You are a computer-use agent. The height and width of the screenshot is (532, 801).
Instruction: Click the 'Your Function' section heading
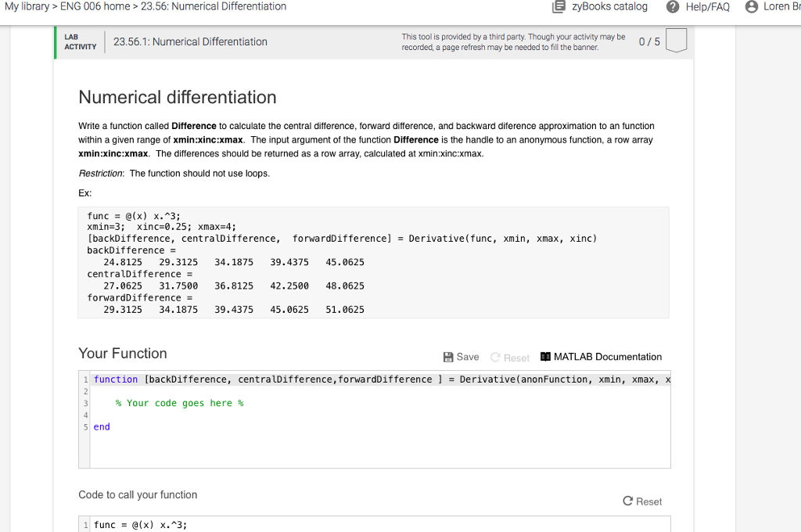coord(123,353)
